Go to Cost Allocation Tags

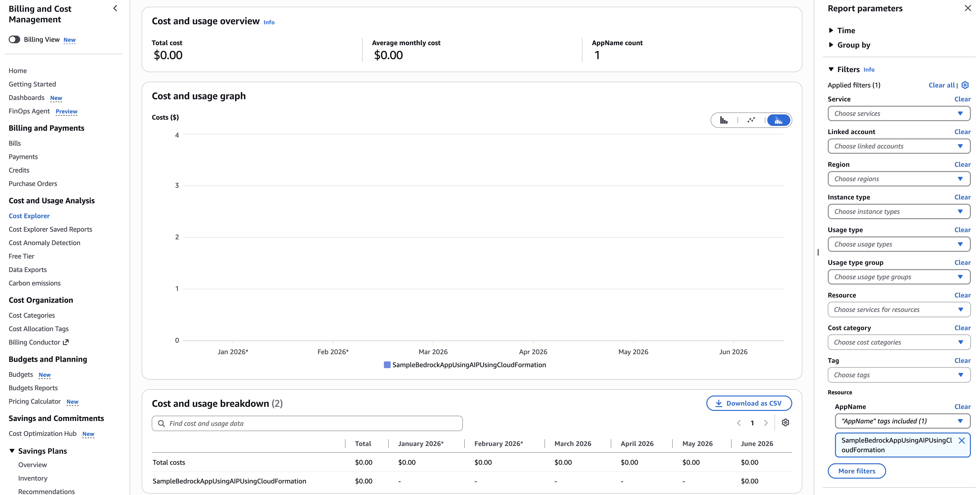click(x=38, y=329)
